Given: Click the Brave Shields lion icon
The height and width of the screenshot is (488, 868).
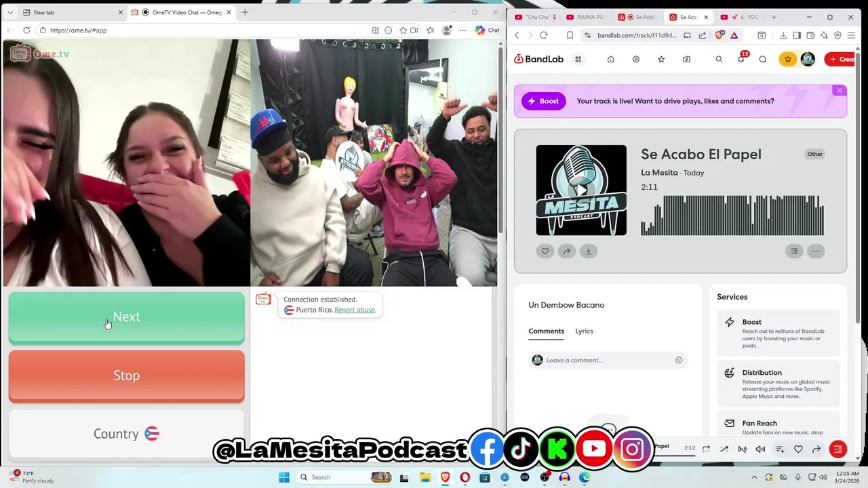Looking at the screenshot, I should (719, 35).
